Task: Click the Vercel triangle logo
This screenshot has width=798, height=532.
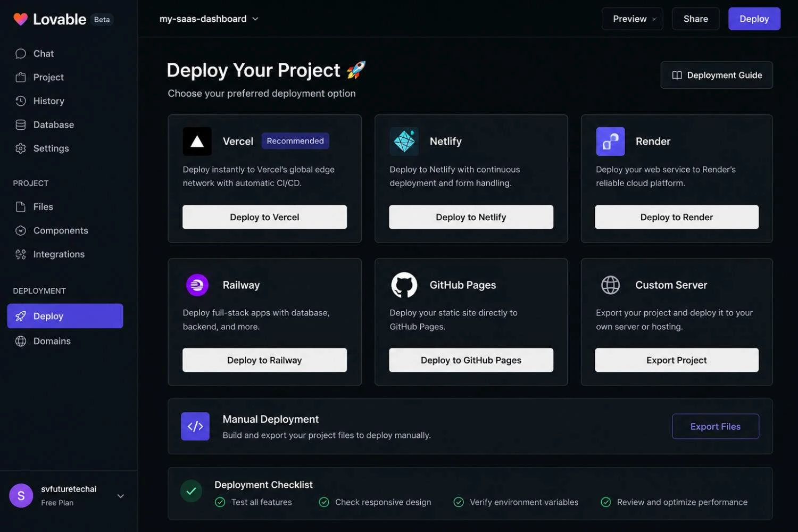Action: [x=197, y=142]
